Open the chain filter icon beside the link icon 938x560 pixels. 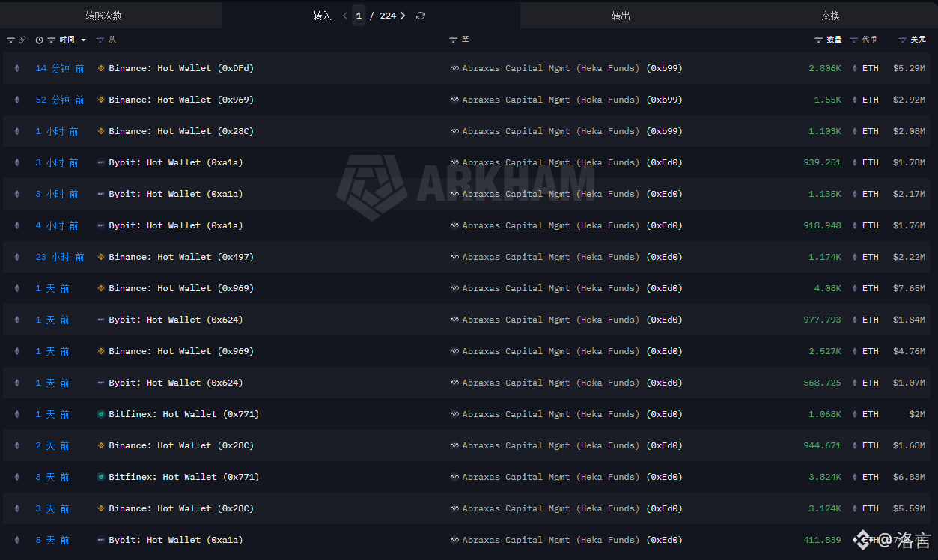tap(10, 40)
